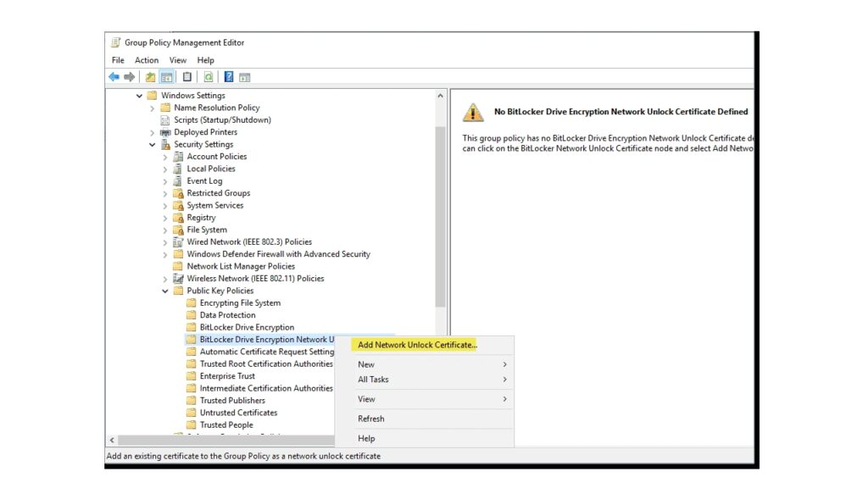Click the left arrow of the horizontal scrollbar

tap(112, 441)
